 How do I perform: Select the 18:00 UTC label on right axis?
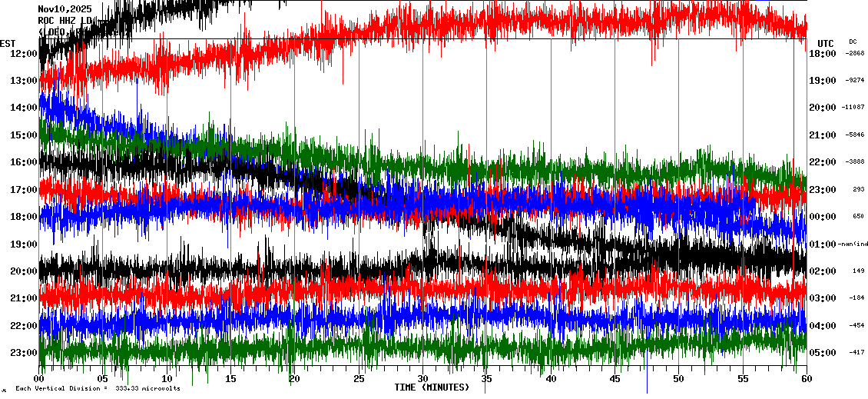pyautogui.click(x=822, y=53)
